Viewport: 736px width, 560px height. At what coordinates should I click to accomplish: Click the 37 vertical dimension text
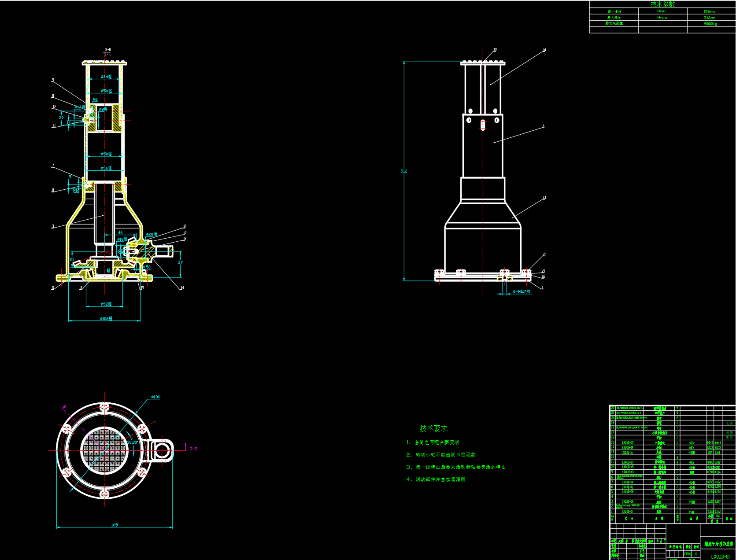click(180, 262)
